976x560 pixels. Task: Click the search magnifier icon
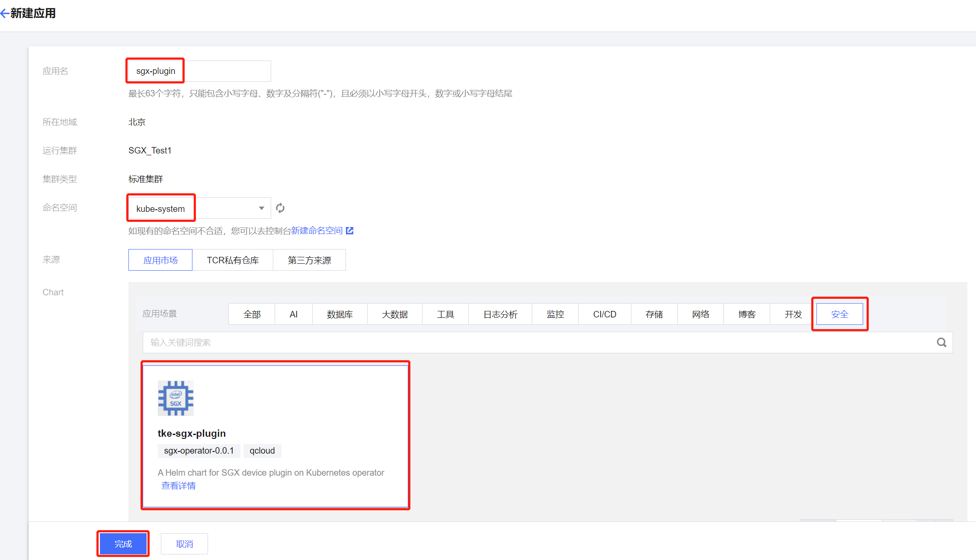click(941, 342)
